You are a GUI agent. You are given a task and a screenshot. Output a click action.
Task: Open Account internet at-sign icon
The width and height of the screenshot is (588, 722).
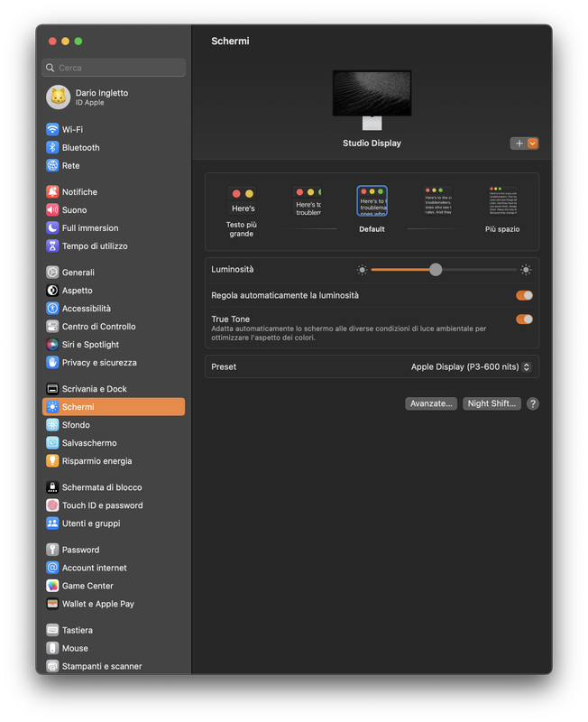coord(52,568)
